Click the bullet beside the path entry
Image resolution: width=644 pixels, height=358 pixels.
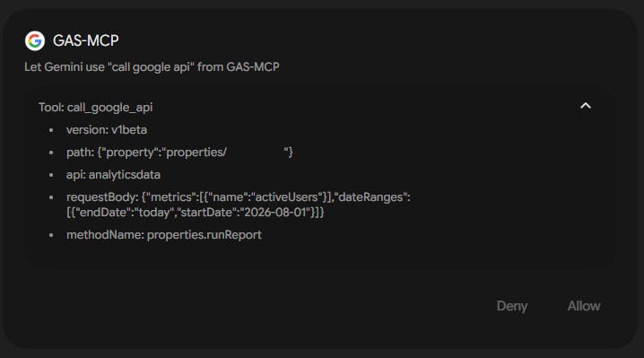click(51, 153)
